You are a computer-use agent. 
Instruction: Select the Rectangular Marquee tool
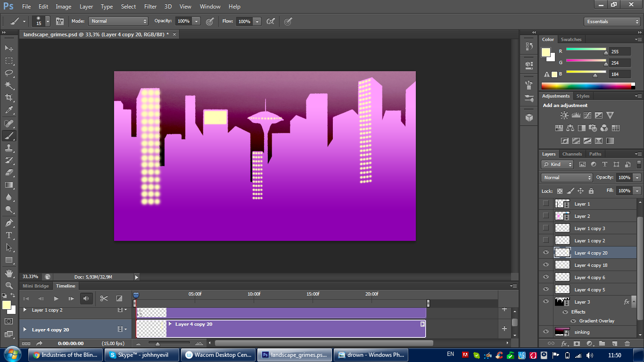(9, 60)
